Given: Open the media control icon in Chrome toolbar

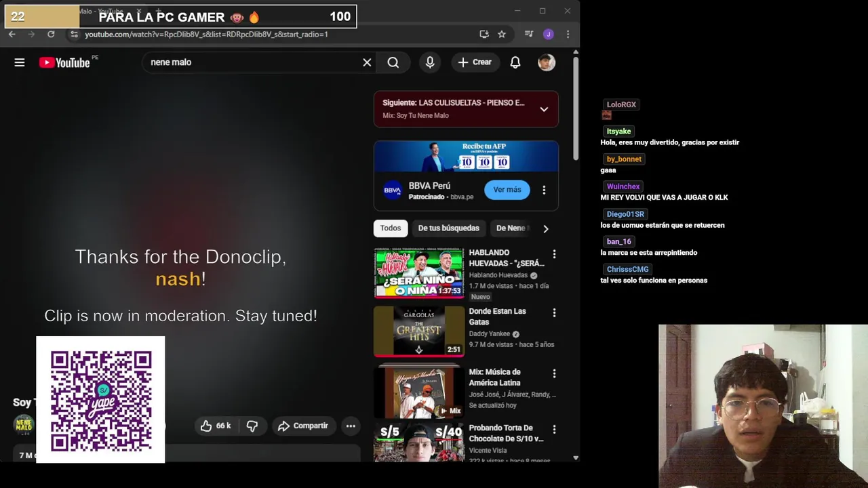Looking at the screenshot, I should pyautogui.click(x=529, y=34).
